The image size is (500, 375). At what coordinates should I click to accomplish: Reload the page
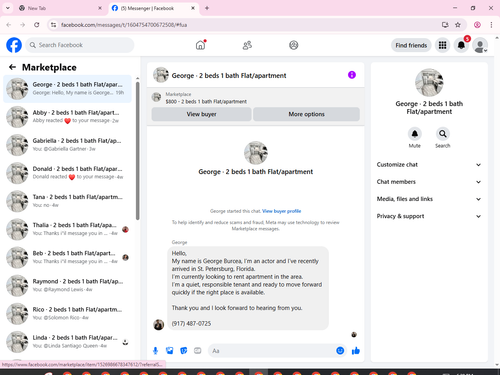(37, 25)
